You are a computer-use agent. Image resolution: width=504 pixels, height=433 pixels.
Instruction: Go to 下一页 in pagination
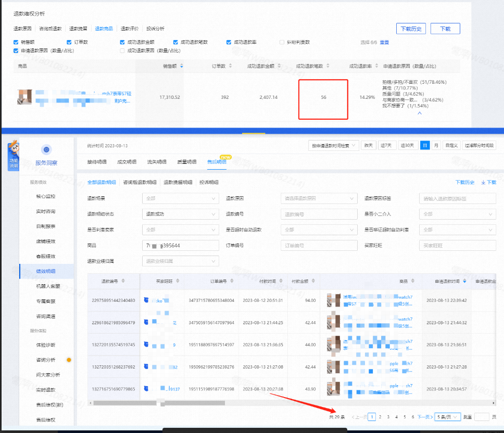[425, 417]
